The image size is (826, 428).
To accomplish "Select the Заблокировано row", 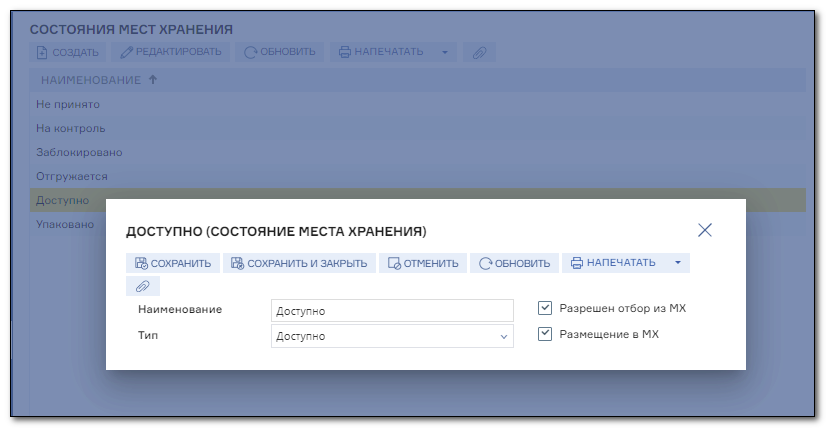I will [x=417, y=152].
